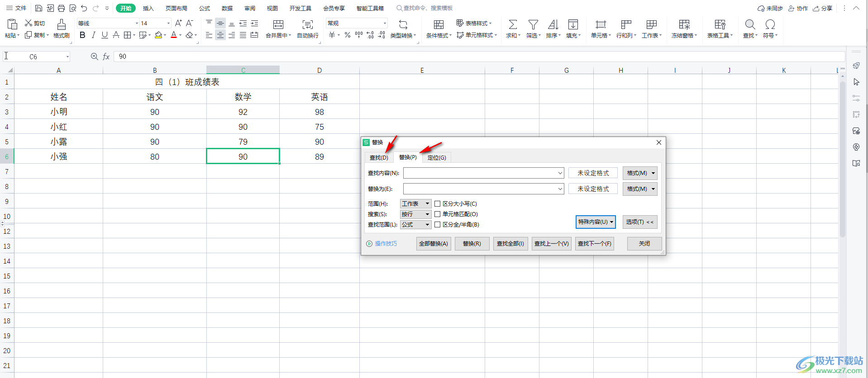Click 关闭 button in replace dialog
Viewport: 868px width, 378px height.
pyautogui.click(x=644, y=244)
